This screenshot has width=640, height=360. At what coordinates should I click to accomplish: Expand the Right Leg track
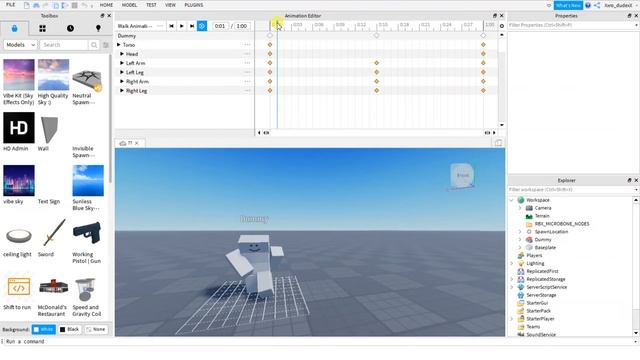[x=122, y=91]
